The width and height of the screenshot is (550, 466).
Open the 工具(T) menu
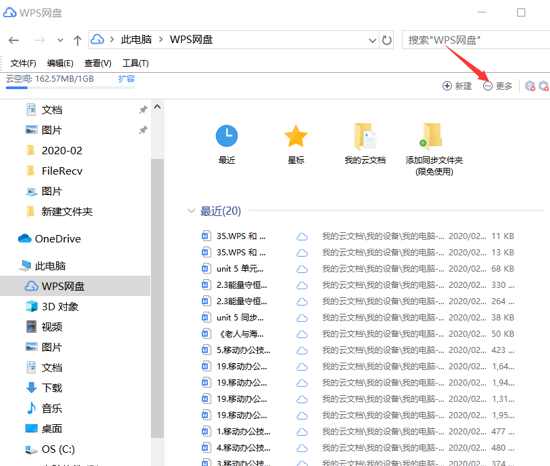pyautogui.click(x=135, y=63)
